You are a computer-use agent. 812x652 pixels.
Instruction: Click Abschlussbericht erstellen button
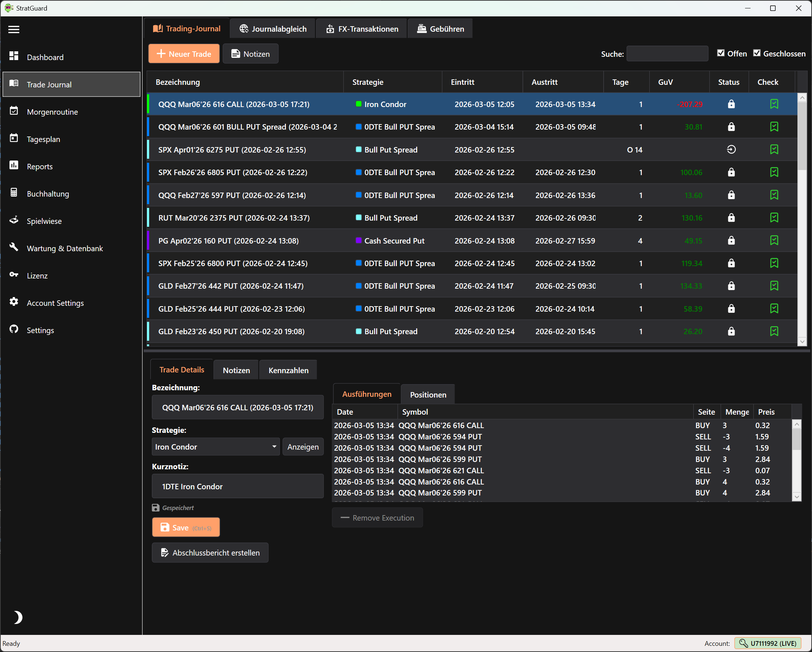click(x=210, y=553)
